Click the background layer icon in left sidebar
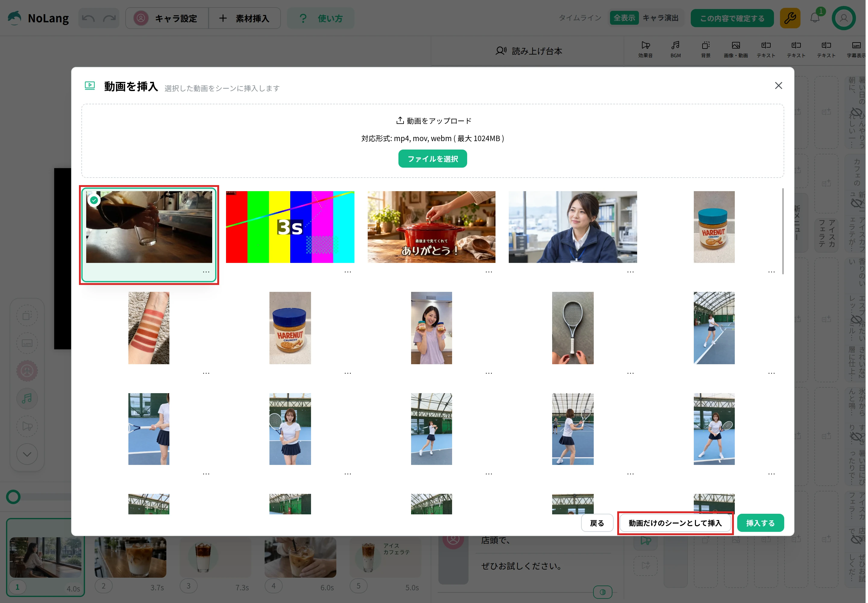Screen dimensions: 868x603 [27, 315]
